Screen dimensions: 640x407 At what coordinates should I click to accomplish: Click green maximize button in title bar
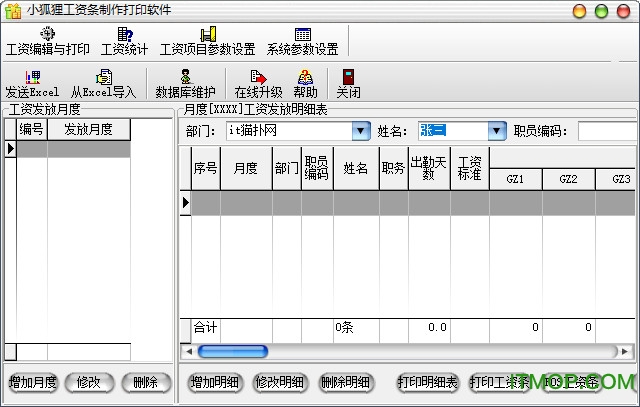(x=601, y=11)
